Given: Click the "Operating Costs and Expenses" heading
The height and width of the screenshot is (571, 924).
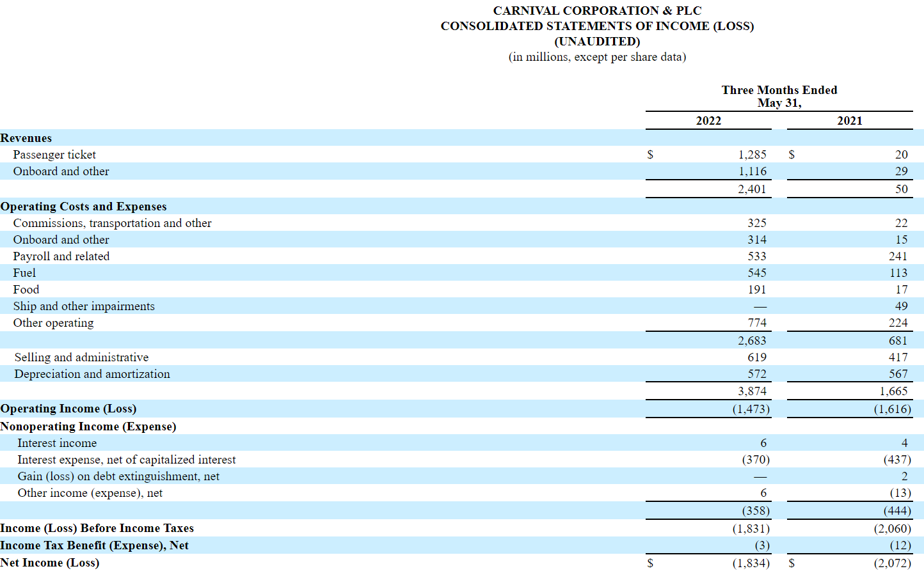Looking at the screenshot, I should click(x=83, y=207).
